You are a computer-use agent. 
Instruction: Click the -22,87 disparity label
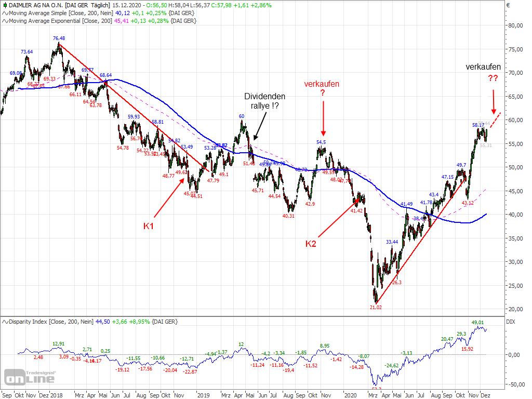[x=190, y=372]
